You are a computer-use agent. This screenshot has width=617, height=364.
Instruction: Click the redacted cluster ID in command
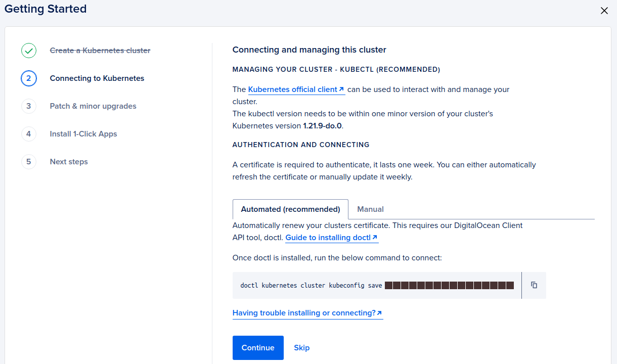449,286
